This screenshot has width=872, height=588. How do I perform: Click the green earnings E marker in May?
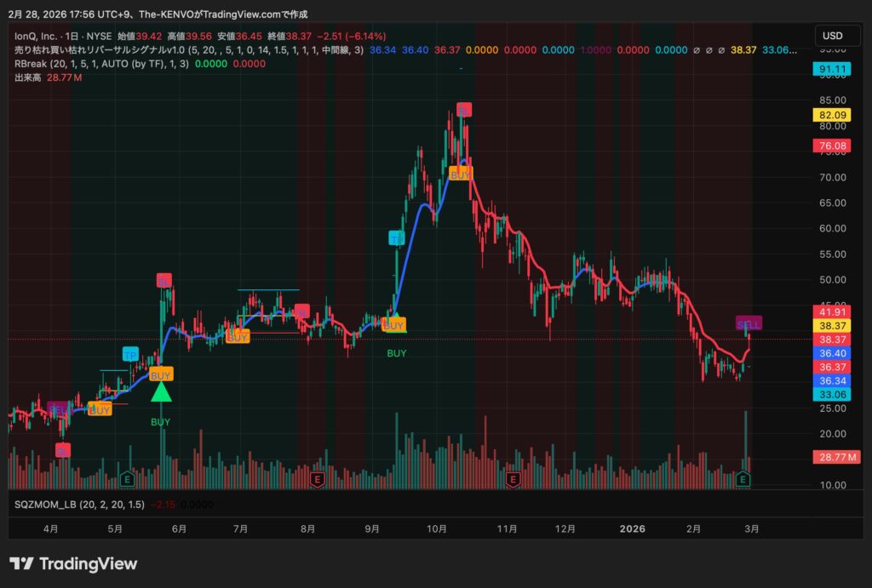[x=128, y=480]
